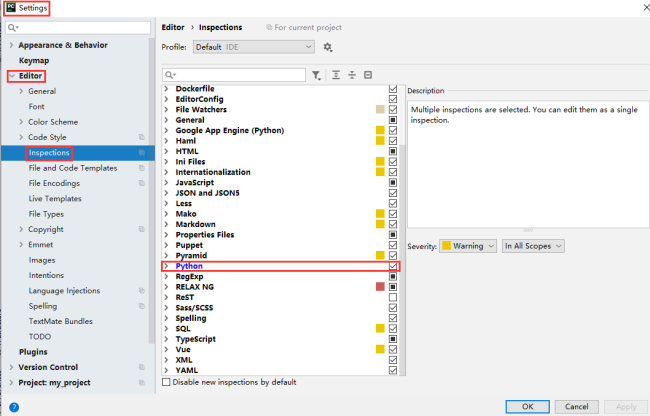
Task: Toggle the RELAX NG inspections checkbox
Action: click(x=393, y=287)
